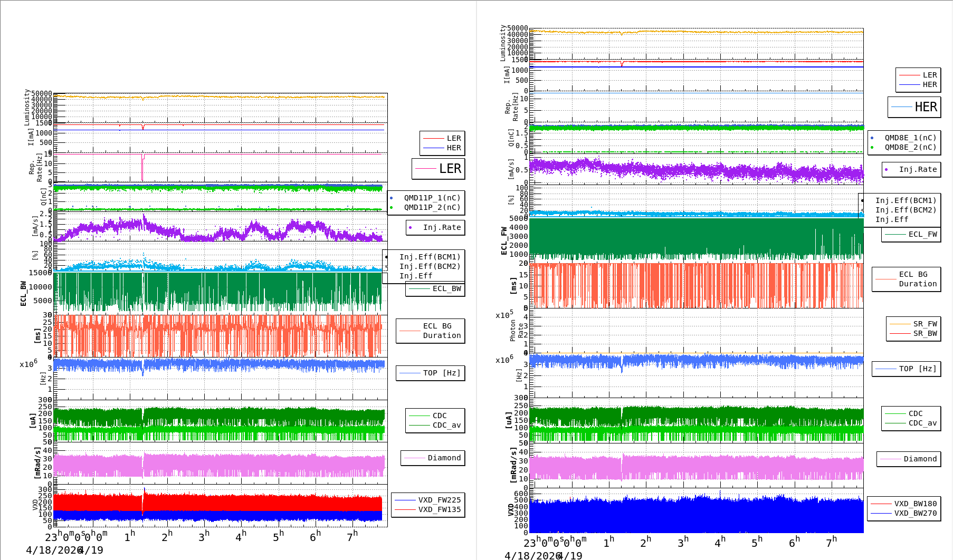Click the Photon Rate axis title
Image resolution: width=953 pixels, height=560 pixels.
tap(517, 330)
